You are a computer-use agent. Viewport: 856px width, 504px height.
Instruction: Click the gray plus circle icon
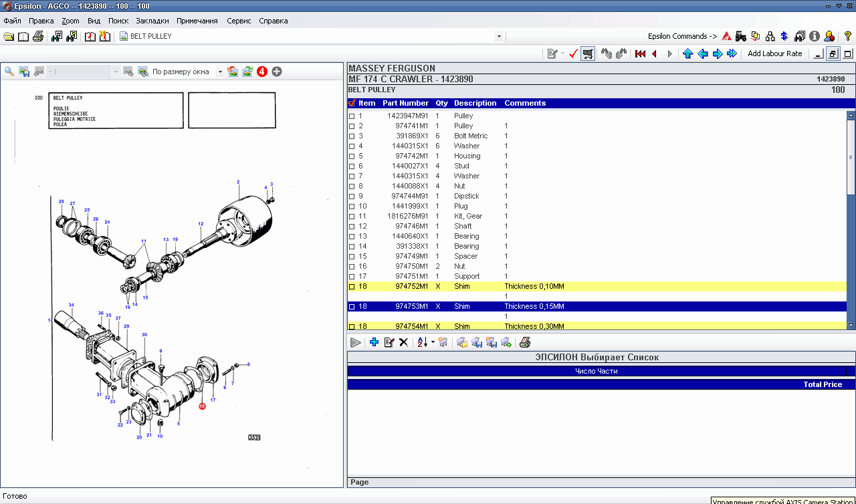tap(277, 72)
